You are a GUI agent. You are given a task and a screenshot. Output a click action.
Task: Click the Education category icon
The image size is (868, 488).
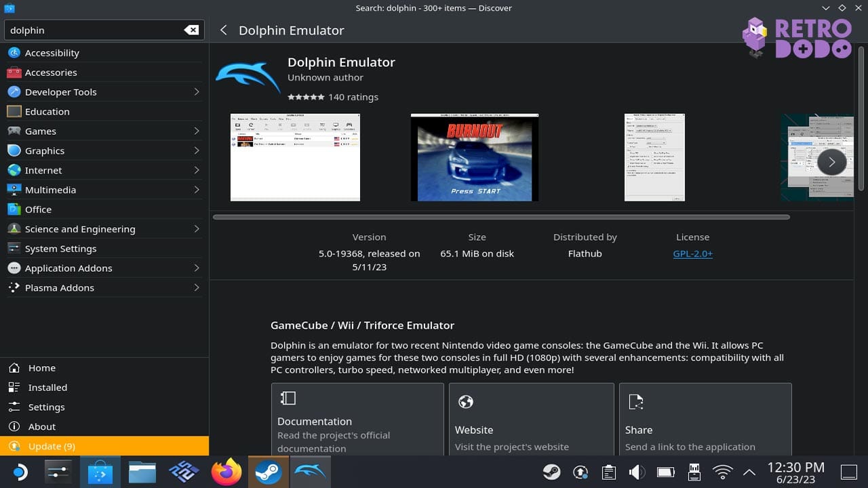[x=14, y=112]
